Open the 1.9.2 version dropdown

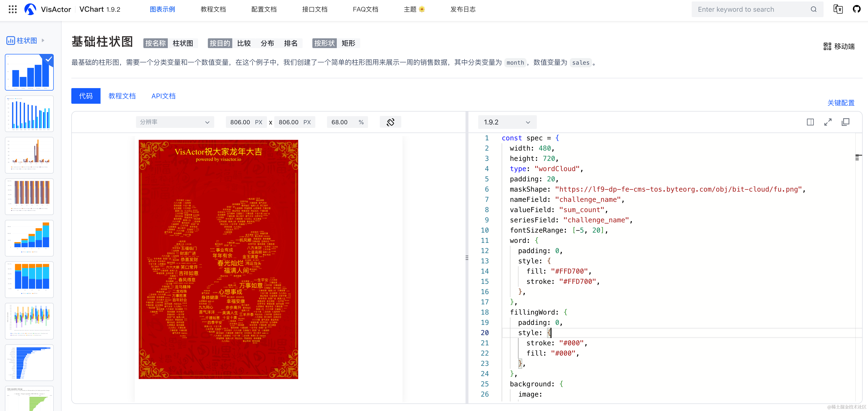coord(507,122)
